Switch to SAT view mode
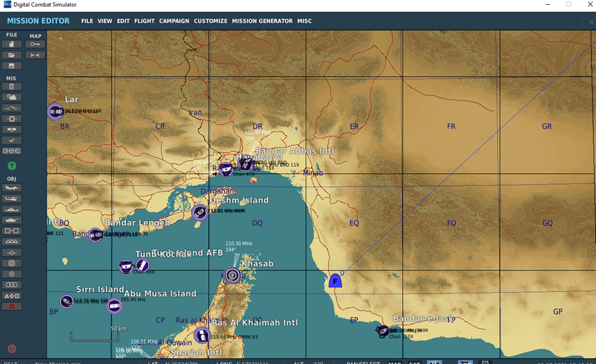 click(x=414, y=362)
